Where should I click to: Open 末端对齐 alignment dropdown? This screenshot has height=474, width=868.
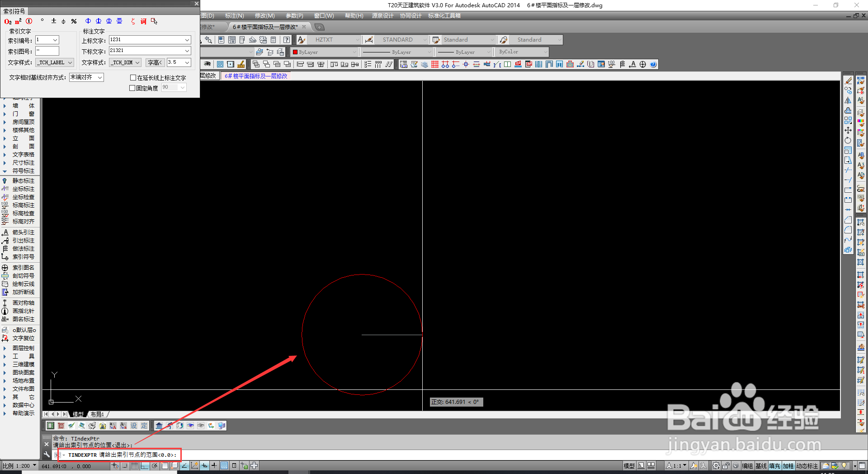point(100,77)
